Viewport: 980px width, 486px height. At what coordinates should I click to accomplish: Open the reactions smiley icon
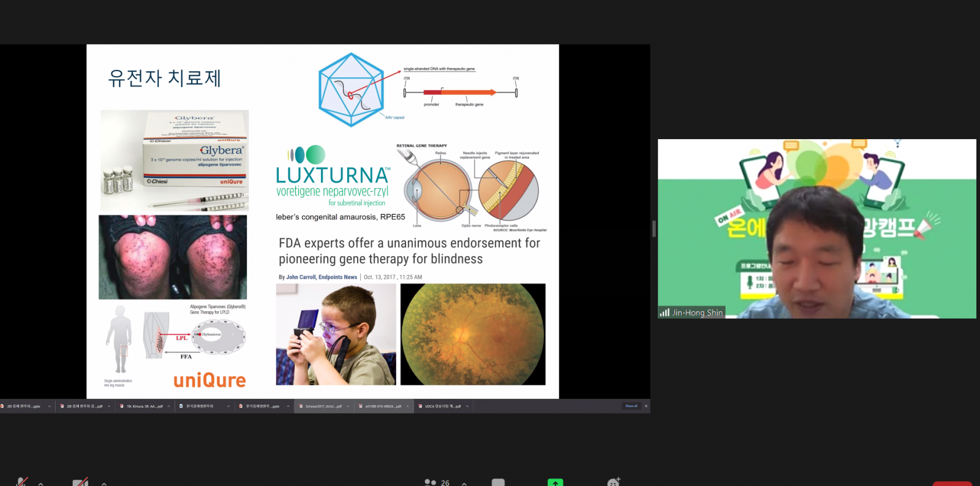[x=613, y=482]
